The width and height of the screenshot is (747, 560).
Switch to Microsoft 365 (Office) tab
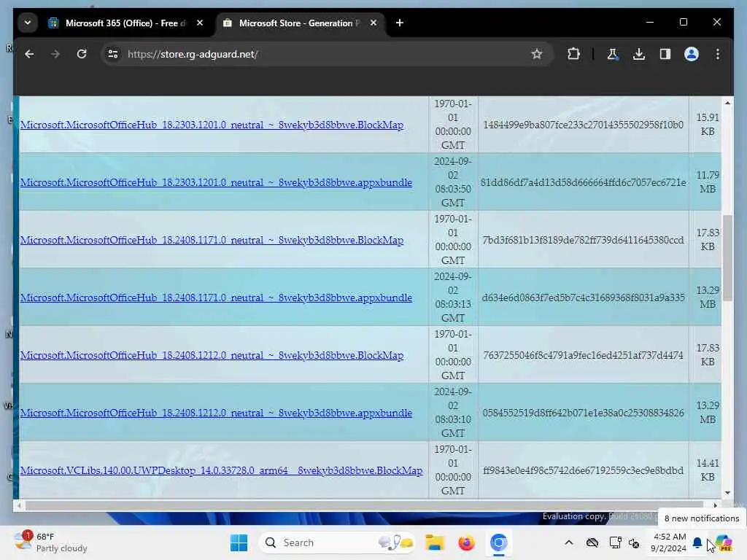coord(126,23)
